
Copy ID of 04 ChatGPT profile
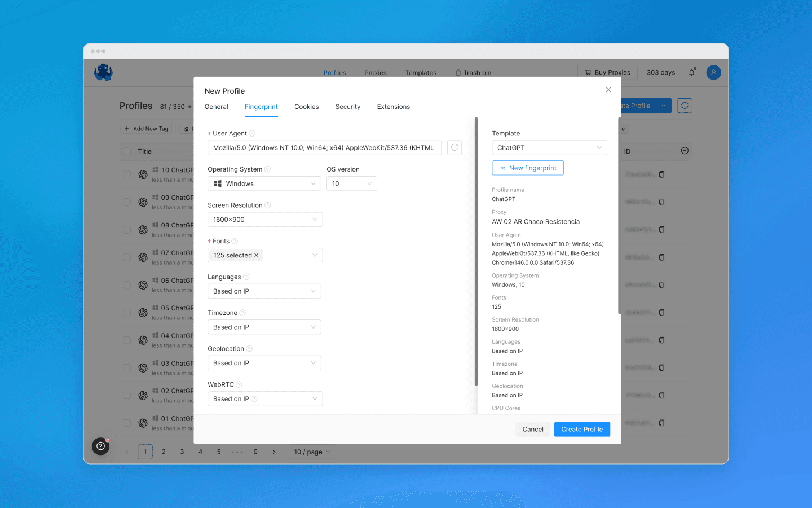[661, 340]
